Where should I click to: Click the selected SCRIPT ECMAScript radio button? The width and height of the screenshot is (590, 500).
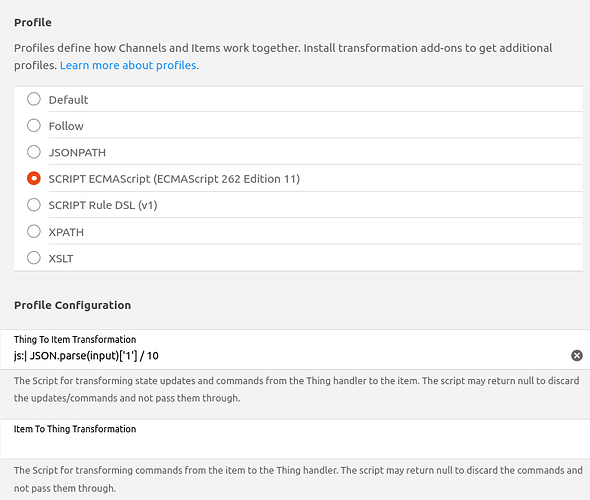point(34,178)
